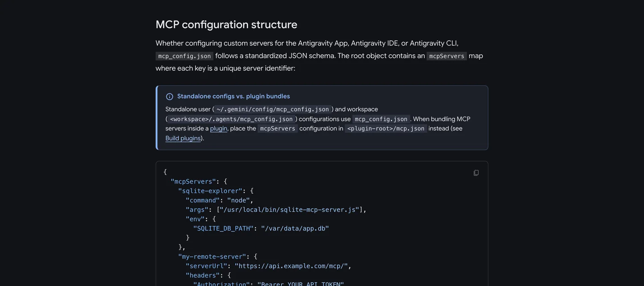644x286 pixels.
Task: Click the path "<workspace>/.agents/mcp_config.json"
Action: [x=231, y=119]
